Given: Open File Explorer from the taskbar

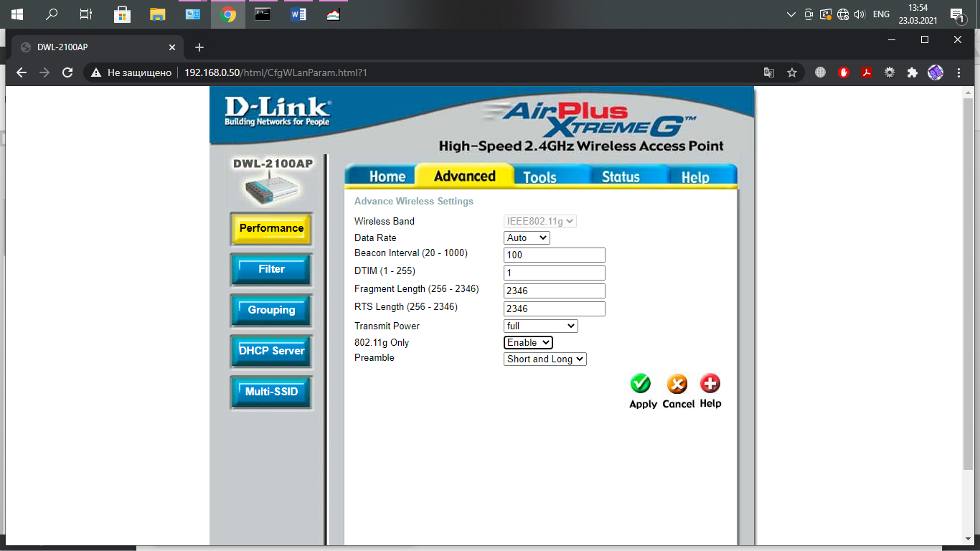Looking at the screenshot, I should tap(158, 14).
